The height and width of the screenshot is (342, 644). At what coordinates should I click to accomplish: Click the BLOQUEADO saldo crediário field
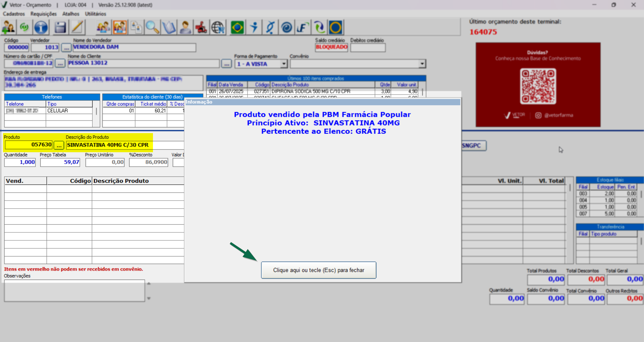click(x=331, y=48)
